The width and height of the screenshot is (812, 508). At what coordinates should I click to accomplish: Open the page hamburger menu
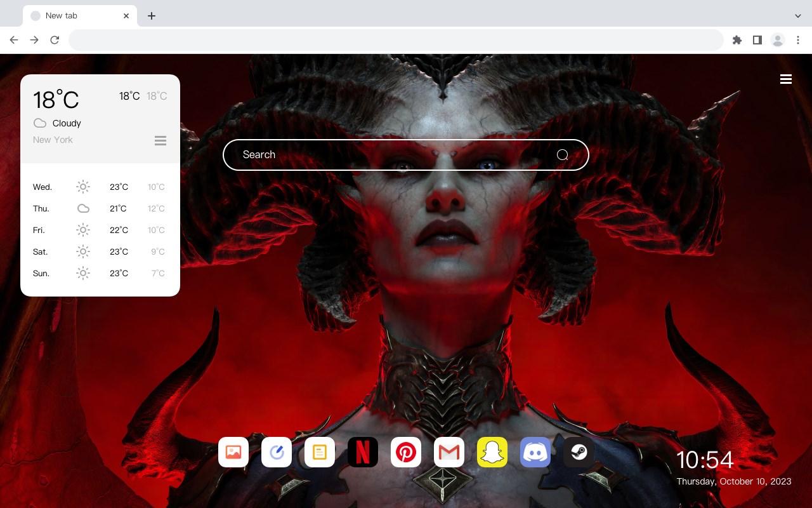[786, 79]
